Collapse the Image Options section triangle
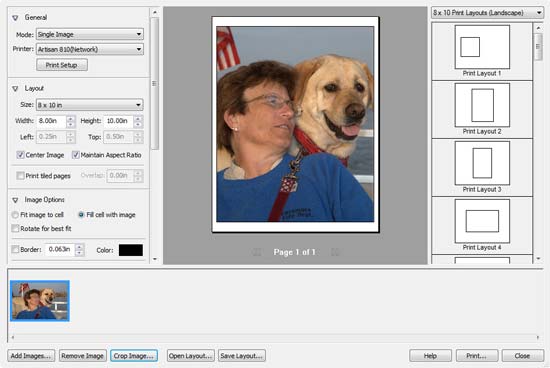Screen dimensions: 550x368 15,200
